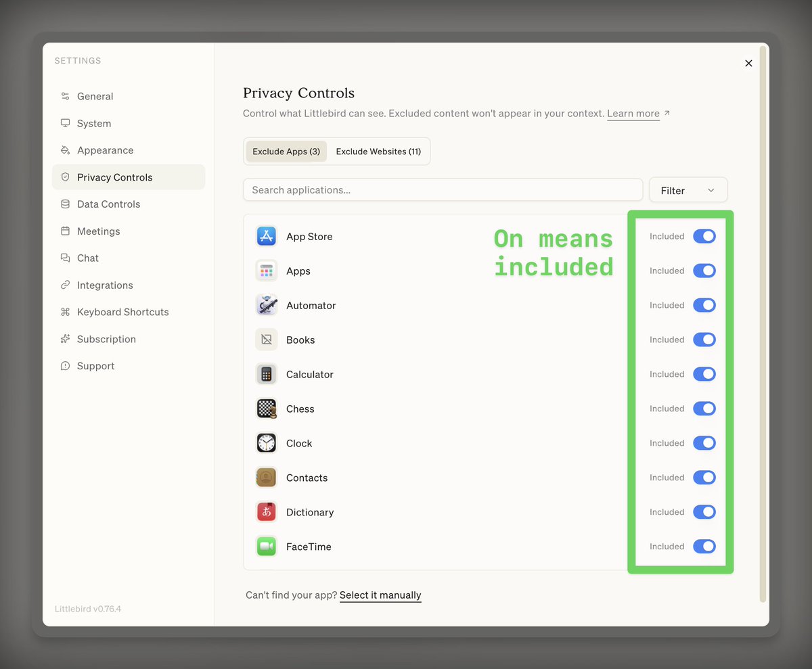812x669 pixels.
Task: Click the Contacts app icon
Action: (267, 478)
